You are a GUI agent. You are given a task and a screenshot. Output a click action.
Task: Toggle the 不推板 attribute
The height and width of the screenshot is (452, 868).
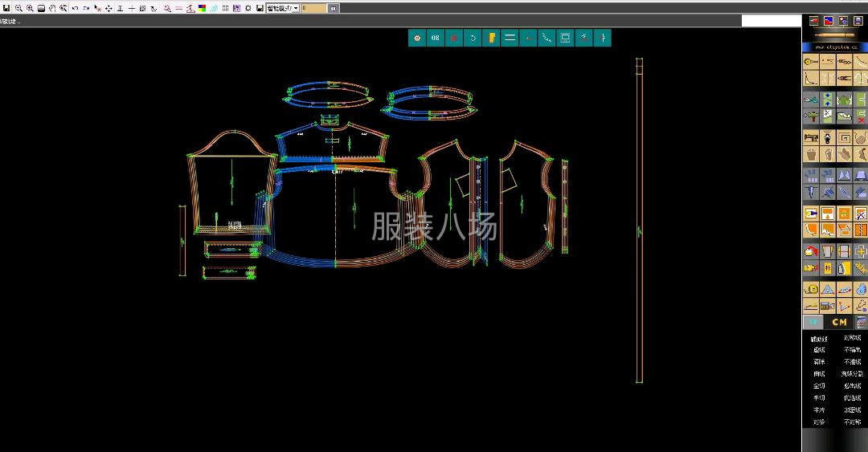tap(853, 362)
